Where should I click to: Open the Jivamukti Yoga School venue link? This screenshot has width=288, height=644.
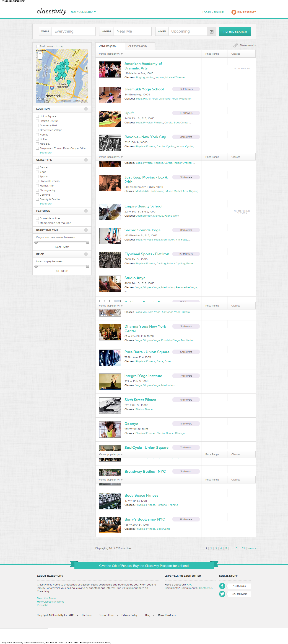144,89
